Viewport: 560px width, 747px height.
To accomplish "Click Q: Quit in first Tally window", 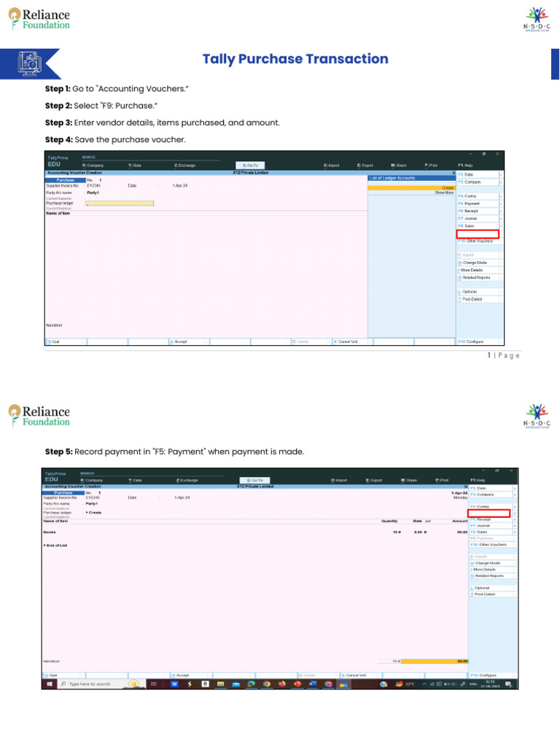I will pyautogui.click(x=66, y=341).
